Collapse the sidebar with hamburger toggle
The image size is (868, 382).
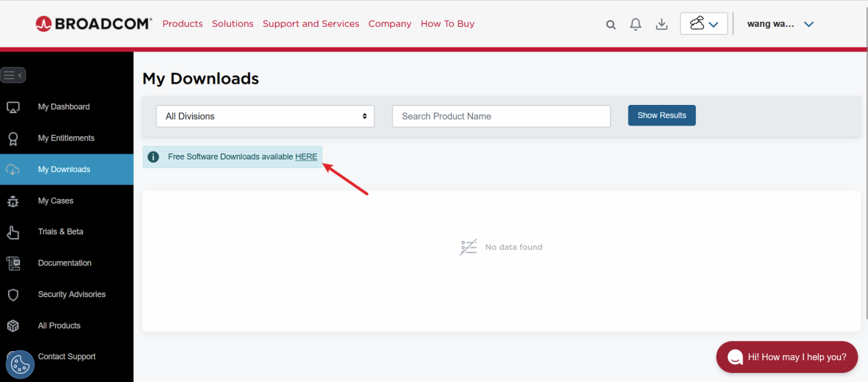tap(13, 75)
